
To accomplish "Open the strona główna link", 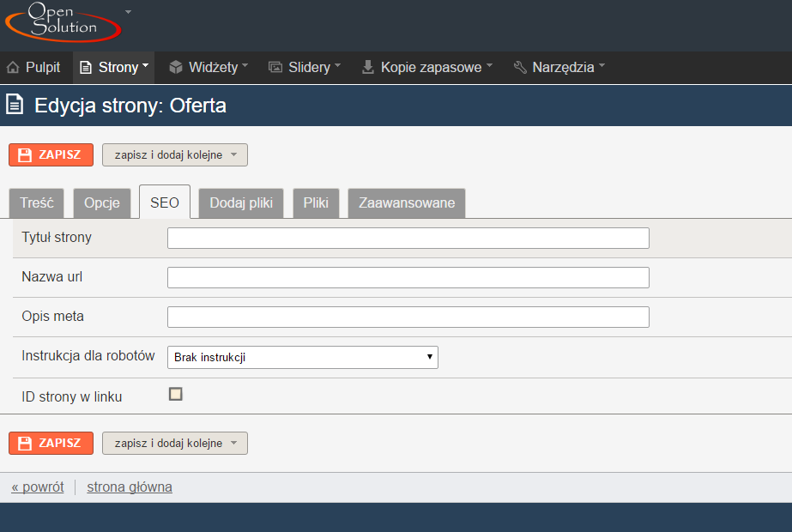I will click(x=130, y=487).
